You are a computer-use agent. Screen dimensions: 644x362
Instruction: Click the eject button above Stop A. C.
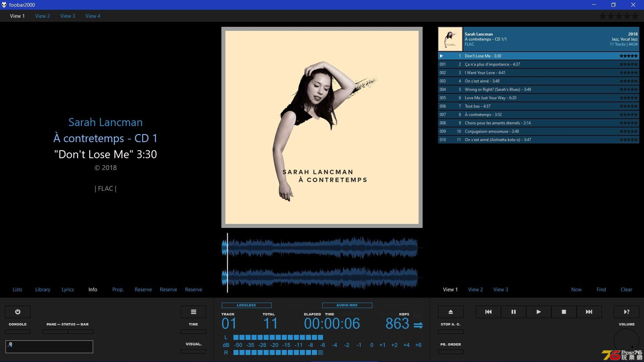point(451,312)
